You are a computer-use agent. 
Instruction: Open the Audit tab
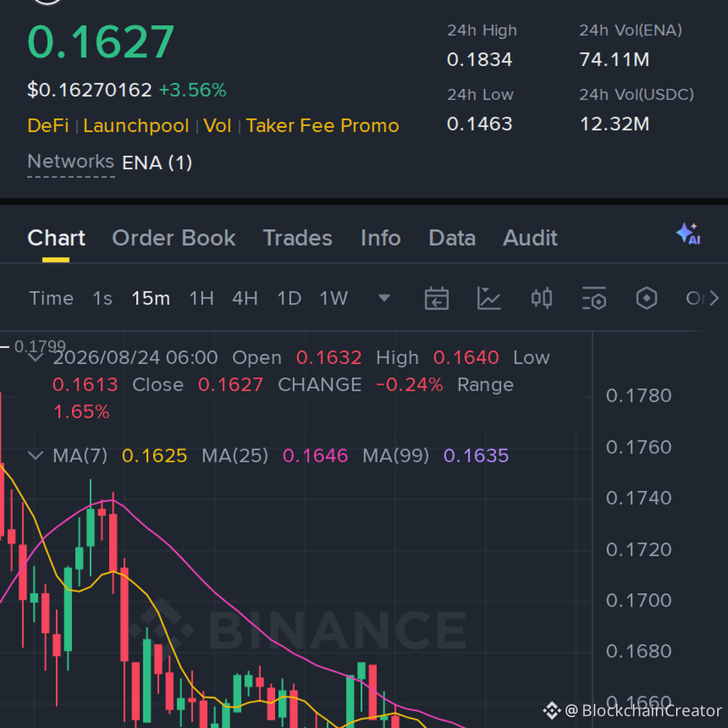coord(530,238)
